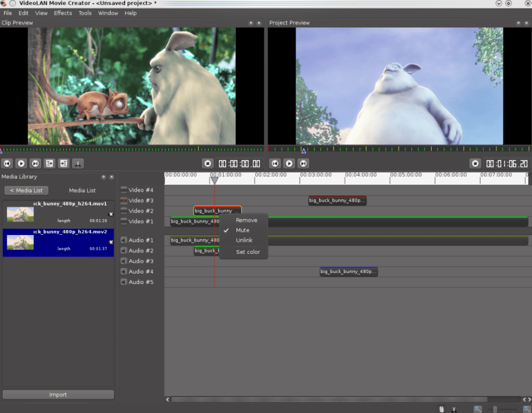Open the View menu
The image size is (532, 413).
[41, 13]
